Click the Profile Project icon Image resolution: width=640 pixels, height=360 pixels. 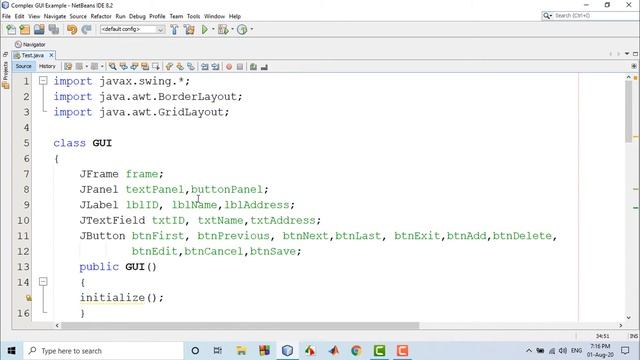tap(242, 29)
